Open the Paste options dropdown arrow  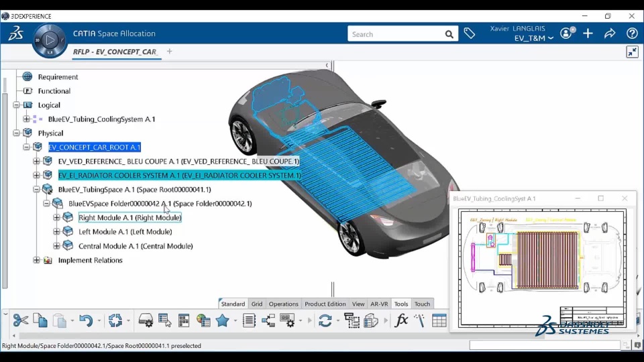(72, 320)
